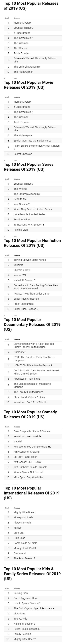66x644 pixels.
Task: Click Spider-Man: Into the Spider-Verse entry
Action: pyautogui.click(x=33, y=141)
